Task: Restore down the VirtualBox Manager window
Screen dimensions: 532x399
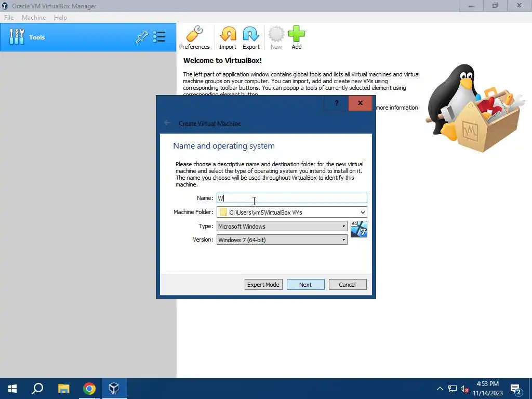Action: click(x=495, y=6)
